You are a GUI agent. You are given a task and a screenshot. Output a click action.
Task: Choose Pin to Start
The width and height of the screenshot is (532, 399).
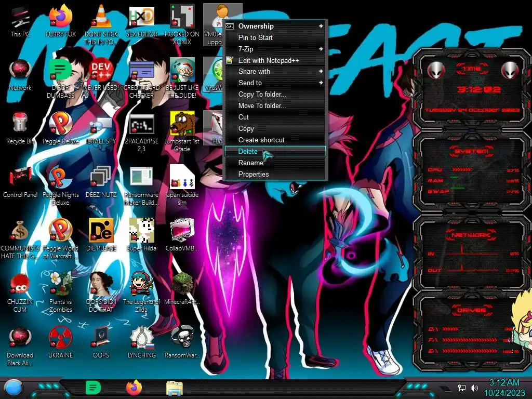[275, 37]
